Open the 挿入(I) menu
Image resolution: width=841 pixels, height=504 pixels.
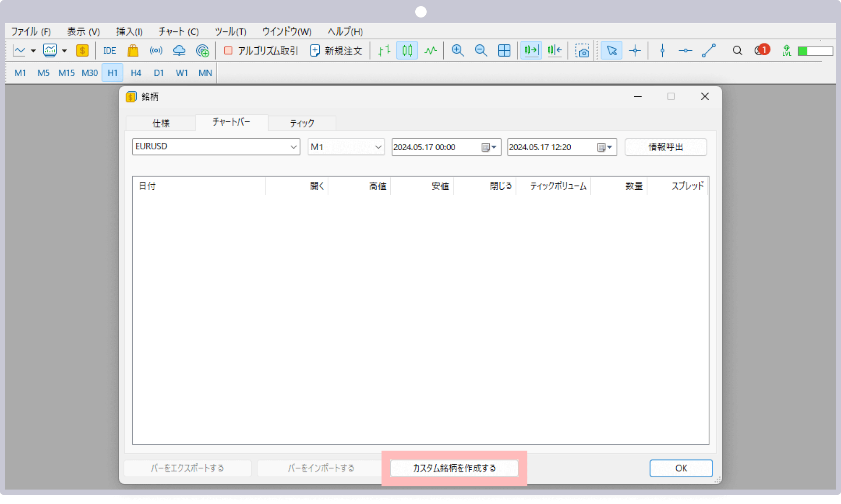tap(129, 32)
